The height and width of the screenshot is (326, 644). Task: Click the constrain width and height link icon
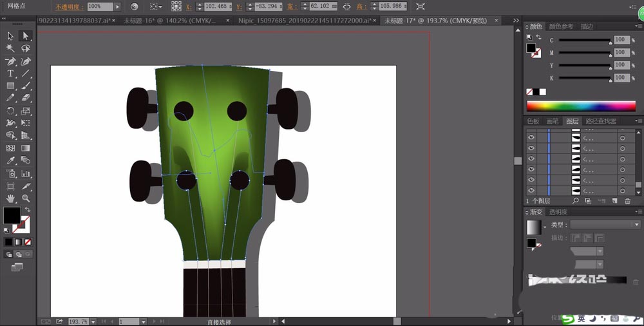[x=347, y=6]
